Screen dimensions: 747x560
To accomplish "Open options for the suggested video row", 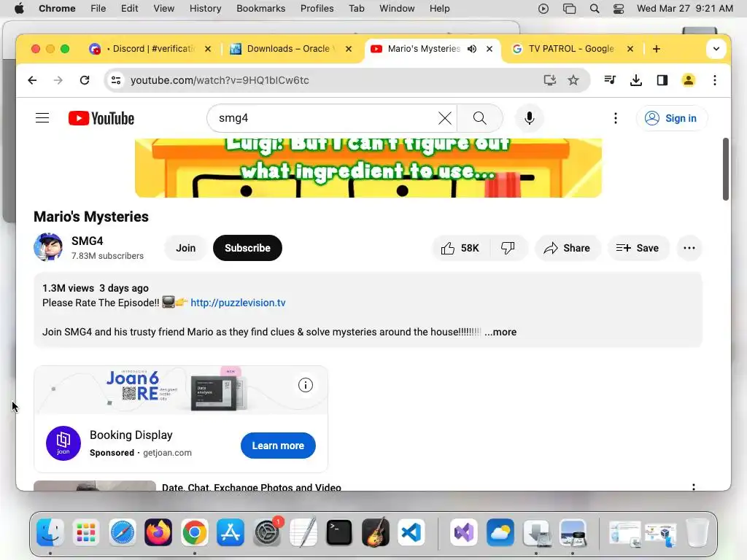I will pyautogui.click(x=694, y=486).
